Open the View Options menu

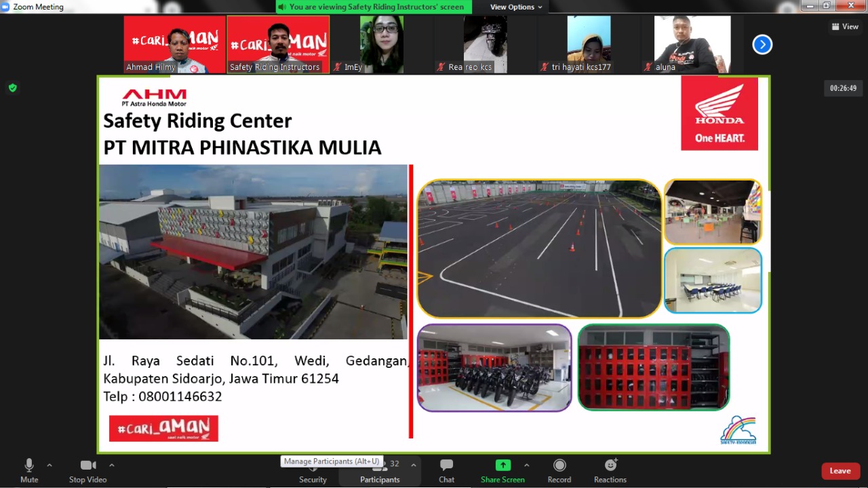[516, 7]
